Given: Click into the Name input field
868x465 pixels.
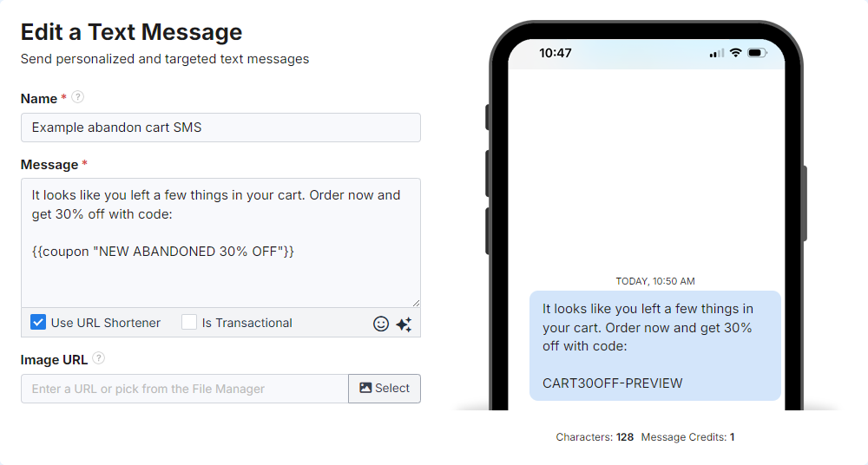Looking at the screenshot, I should pos(220,128).
